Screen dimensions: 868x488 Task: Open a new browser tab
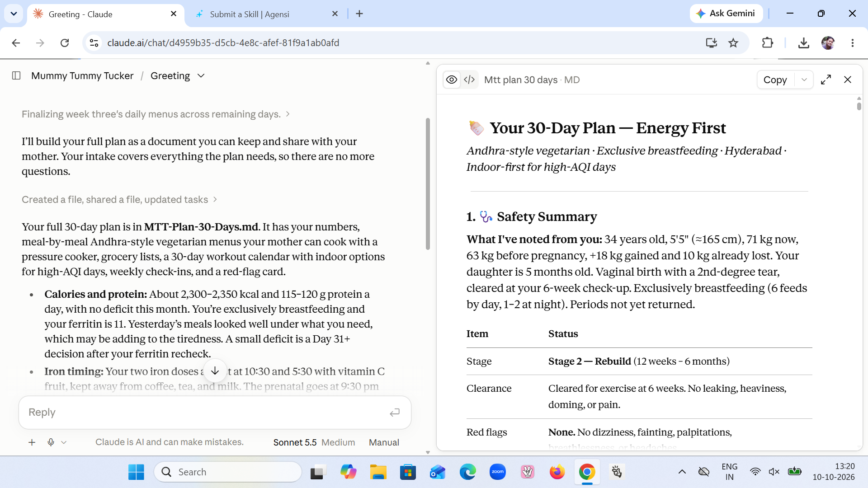point(359,14)
